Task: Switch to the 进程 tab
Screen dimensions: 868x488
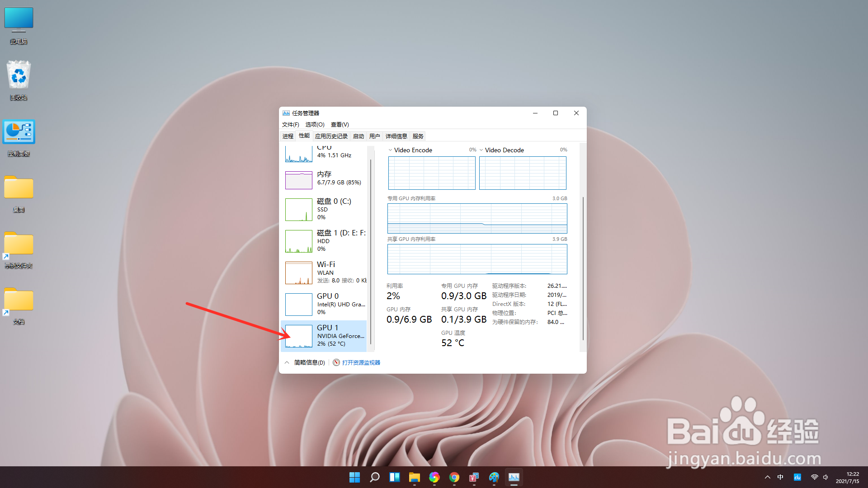Action: point(288,136)
